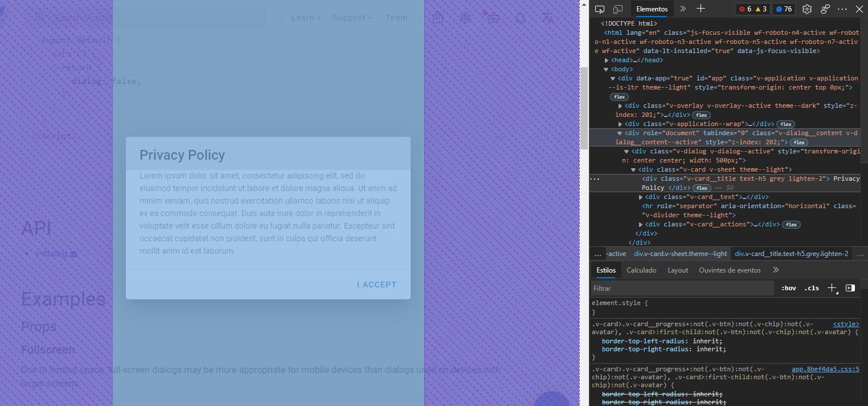This screenshot has height=406, width=868.
Task: Click the v-dialog API link
Action: click(55, 254)
